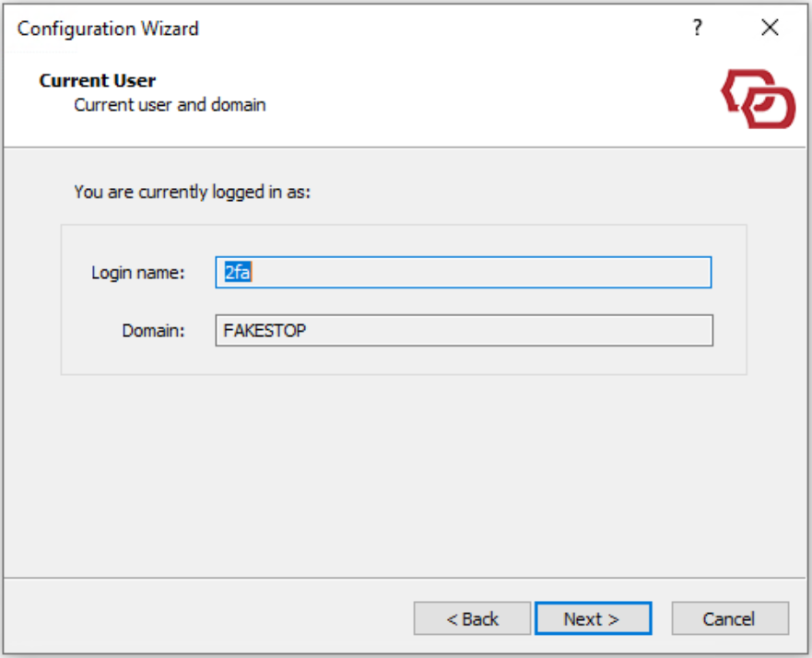Click the question mark help icon

point(698,28)
